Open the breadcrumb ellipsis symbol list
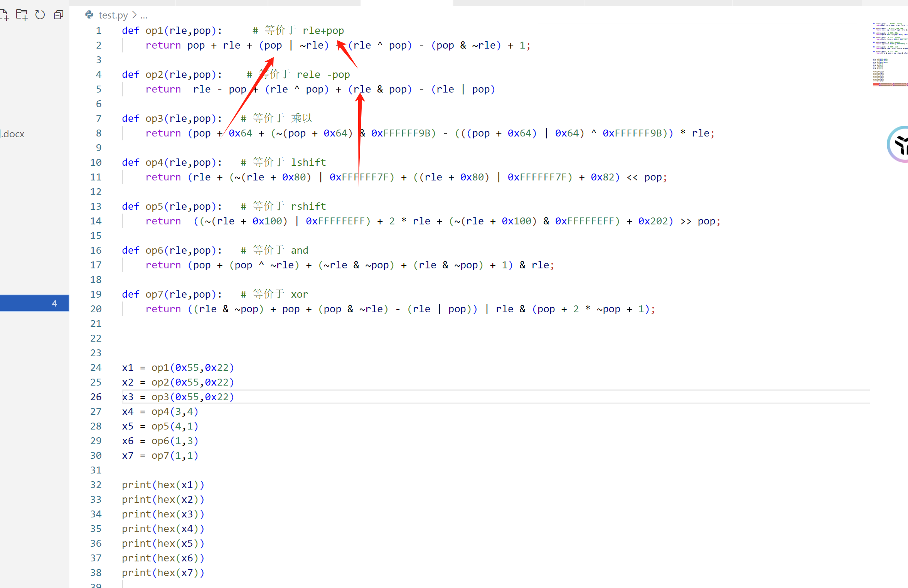908x588 pixels. 144,16
